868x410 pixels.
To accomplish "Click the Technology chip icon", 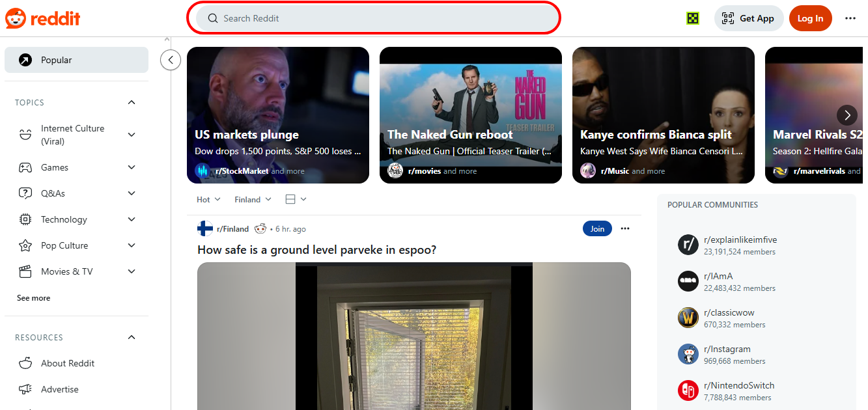I will 25,219.
